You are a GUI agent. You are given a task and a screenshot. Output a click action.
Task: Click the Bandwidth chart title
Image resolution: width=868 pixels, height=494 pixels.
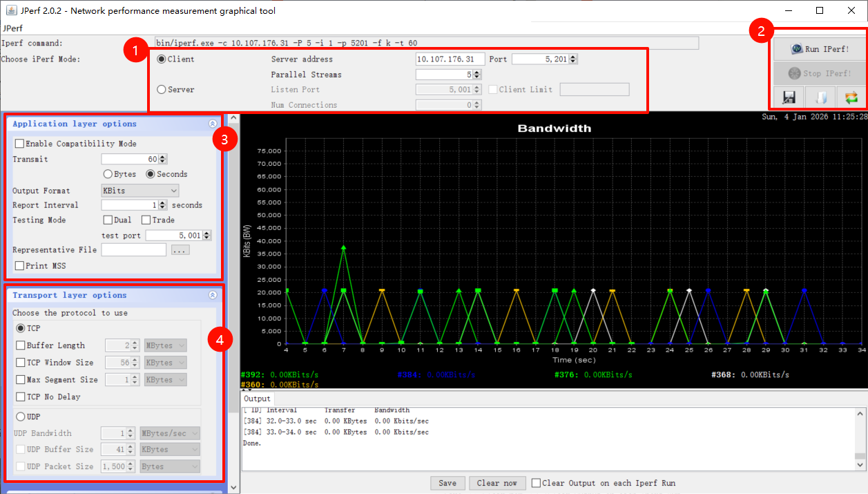(x=554, y=129)
